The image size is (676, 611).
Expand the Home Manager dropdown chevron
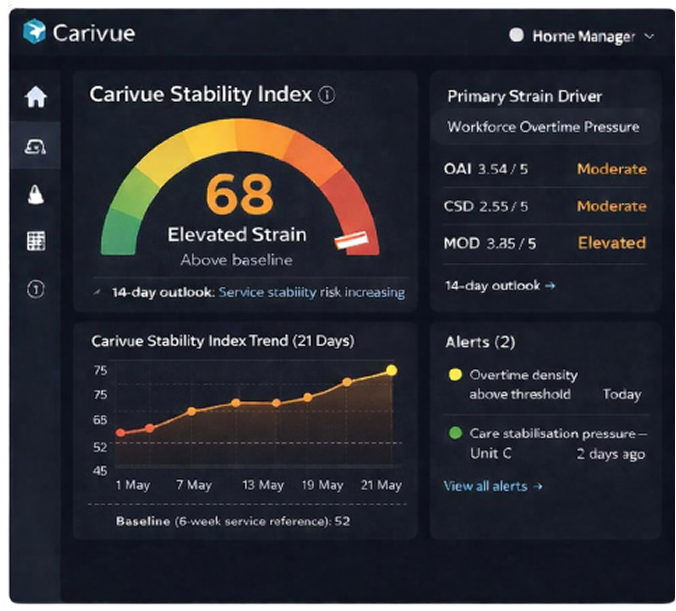649,36
